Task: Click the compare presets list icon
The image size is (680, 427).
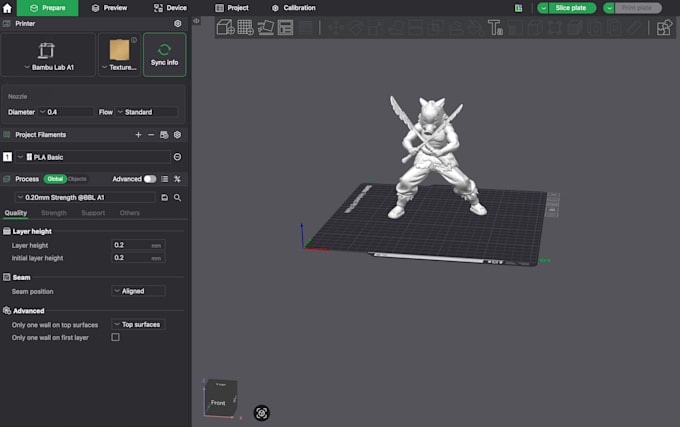Action: pyautogui.click(x=164, y=179)
